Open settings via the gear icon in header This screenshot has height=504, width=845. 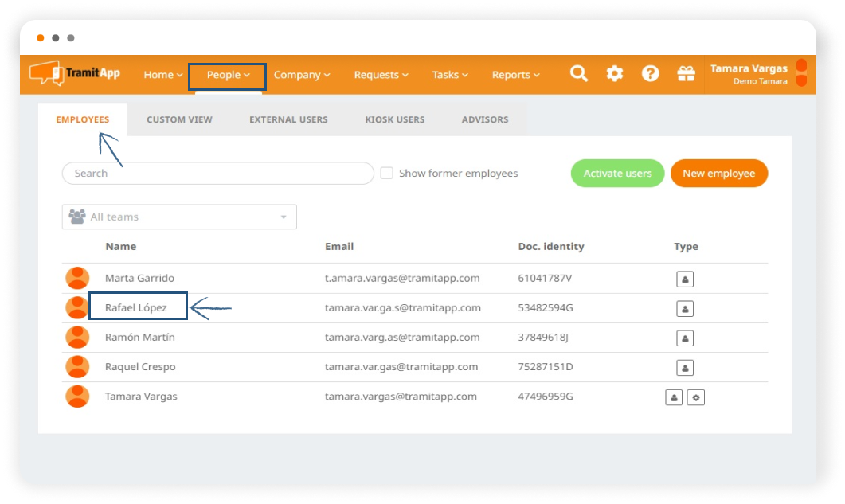[615, 74]
